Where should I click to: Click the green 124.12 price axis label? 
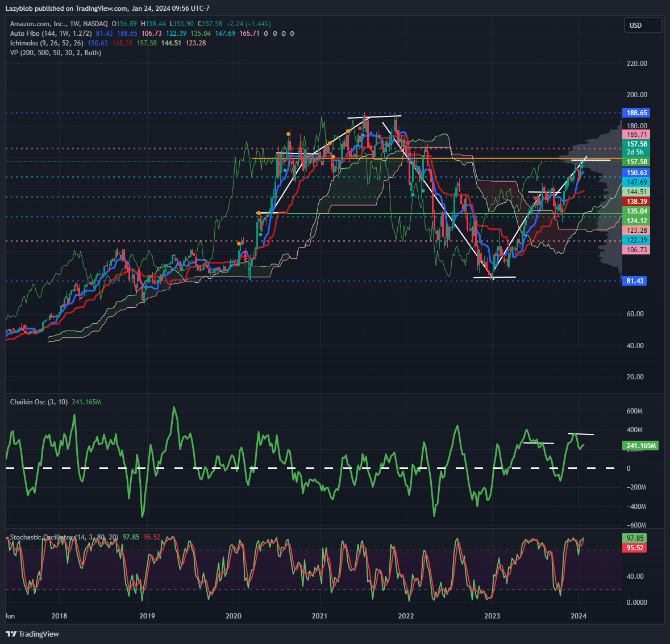[636, 221]
